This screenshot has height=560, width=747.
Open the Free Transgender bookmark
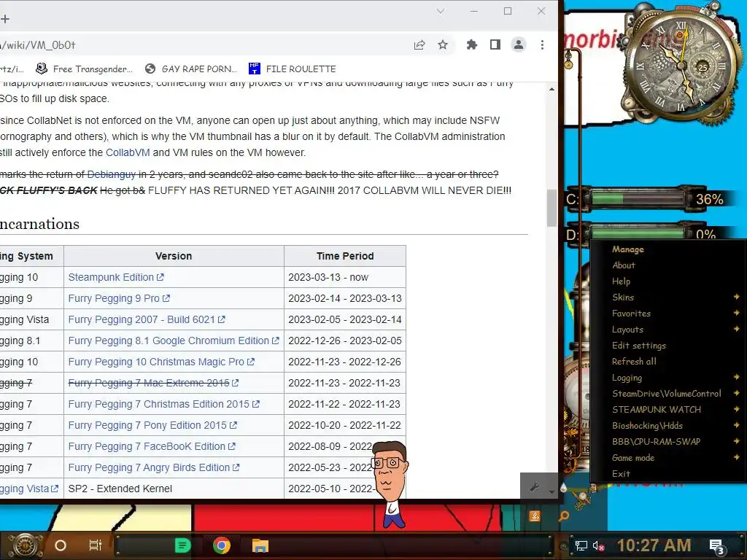click(x=85, y=69)
